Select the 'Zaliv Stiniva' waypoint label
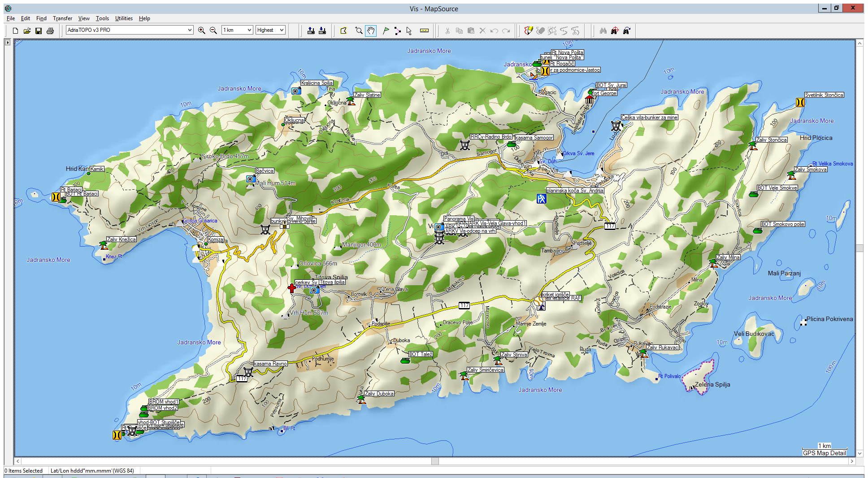 click(514, 355)
